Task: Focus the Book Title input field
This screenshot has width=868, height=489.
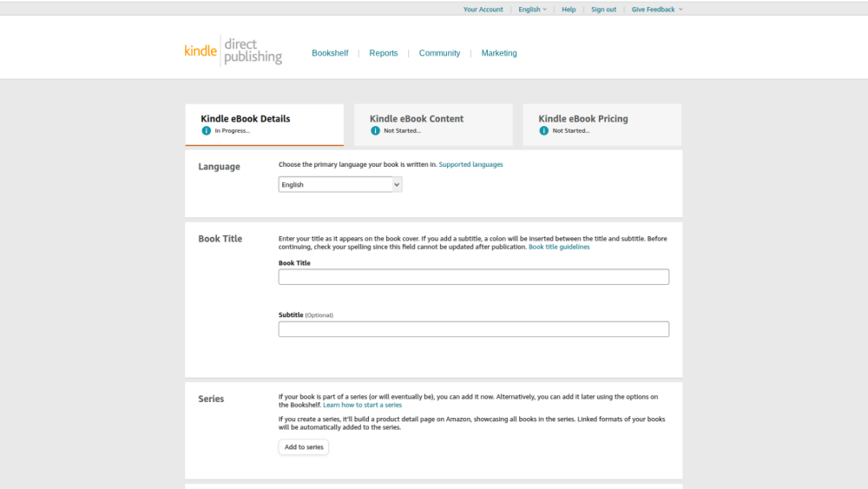Action: click(473, 277)
